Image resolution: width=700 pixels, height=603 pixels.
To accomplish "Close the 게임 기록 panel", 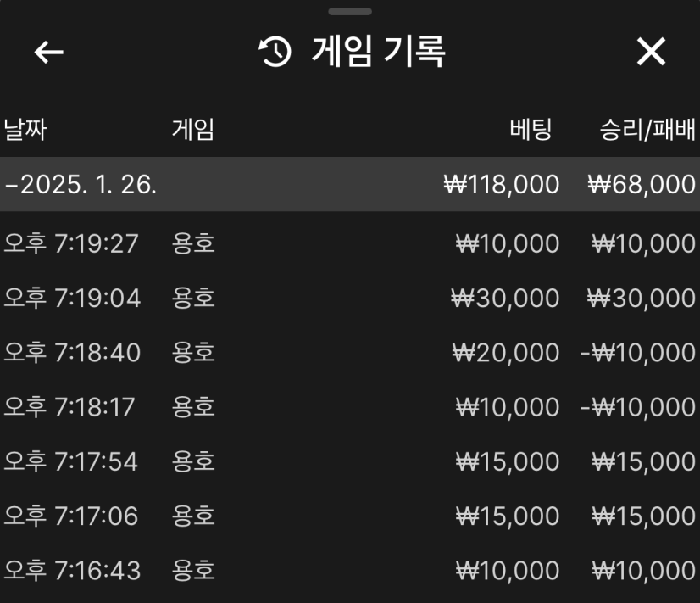I will 651,53.
